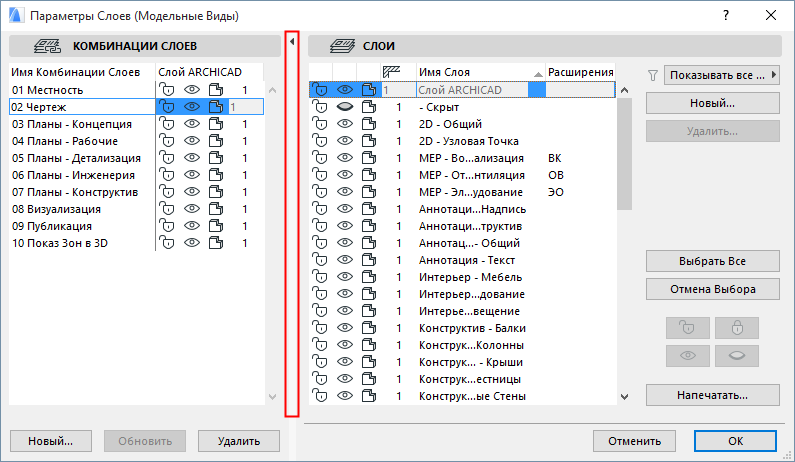Select 'Конструк...естницы' layer name

click(469, 379)
